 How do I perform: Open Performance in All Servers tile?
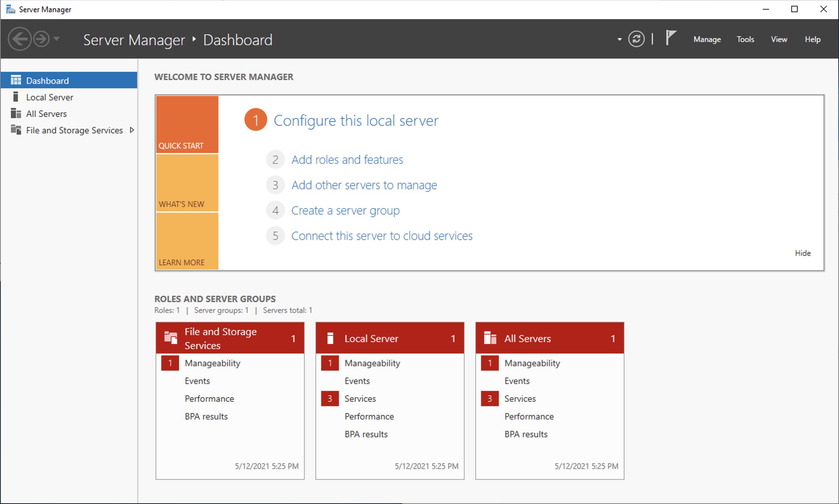coord(529,416)
